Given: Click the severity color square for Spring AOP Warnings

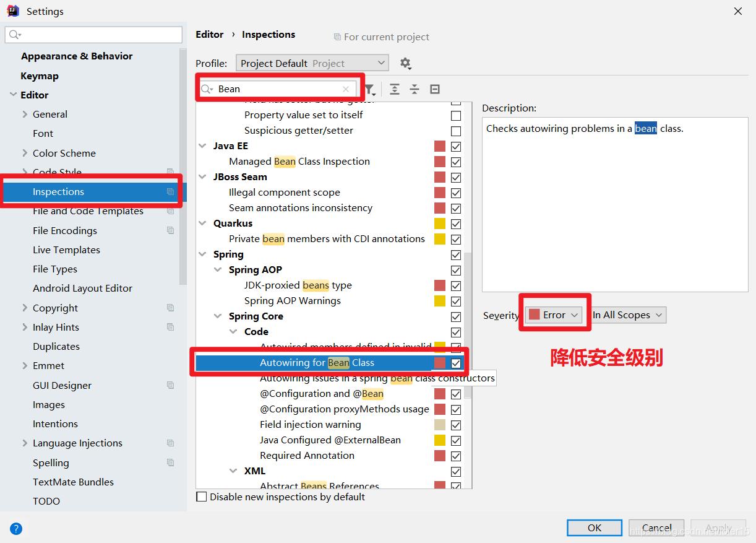Looking at the screenshot, I should (x=440, y=301).
